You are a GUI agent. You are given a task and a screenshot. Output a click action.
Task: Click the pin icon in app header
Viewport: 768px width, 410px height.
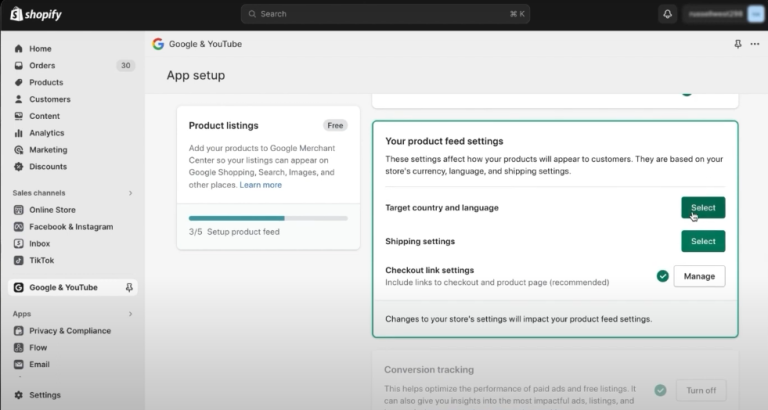tap(738, 44)
